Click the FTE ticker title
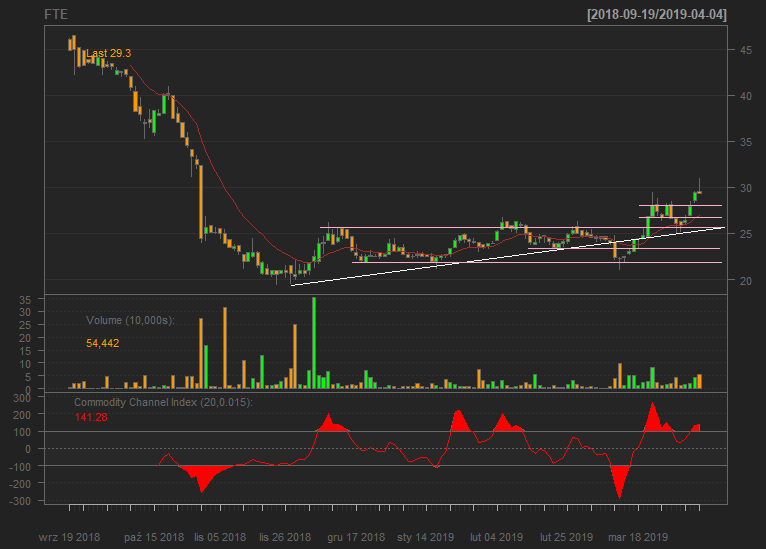 56,15
